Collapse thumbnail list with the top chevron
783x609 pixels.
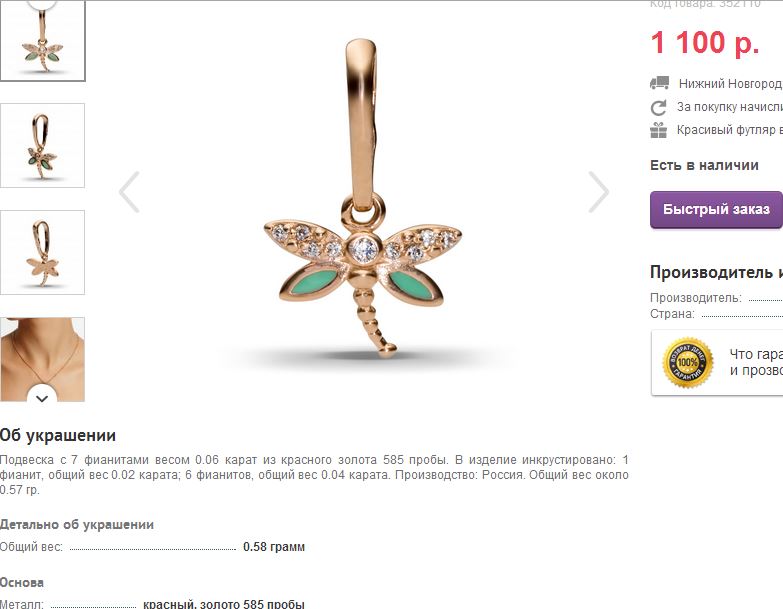[42, 4]
